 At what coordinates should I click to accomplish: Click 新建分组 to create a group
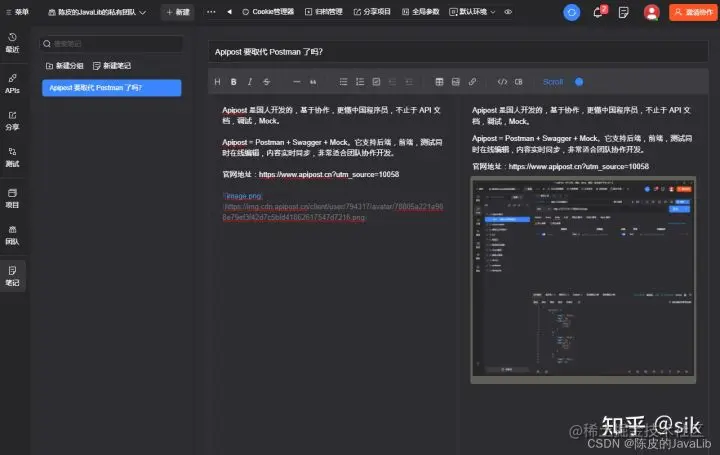pyautogui.click(x=65, y=66)
